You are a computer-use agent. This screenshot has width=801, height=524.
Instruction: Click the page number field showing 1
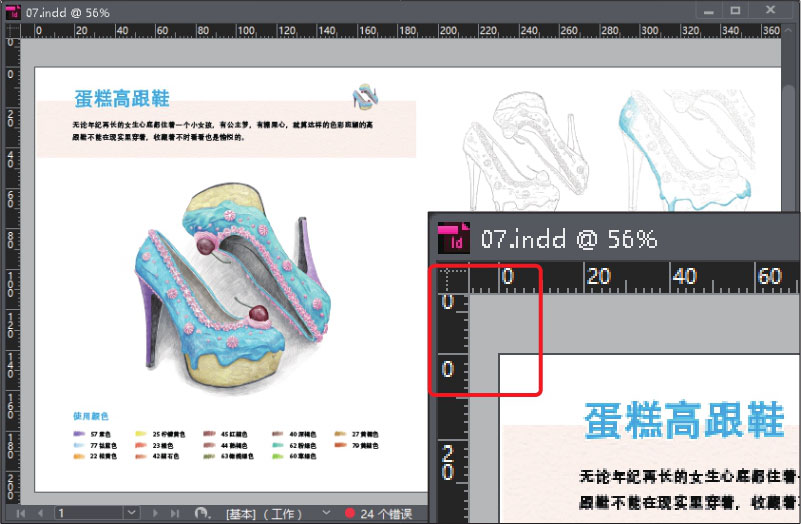pyautogui.click(x=89, y=513)
